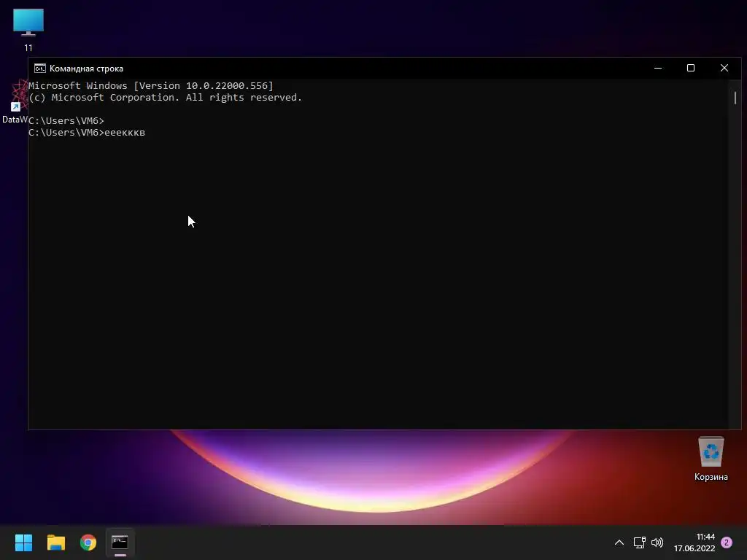The height and width of the screenshot is (560, 747).
Task: Click the Command Prompt taskbar icon
Action: (x=120, y=542)
